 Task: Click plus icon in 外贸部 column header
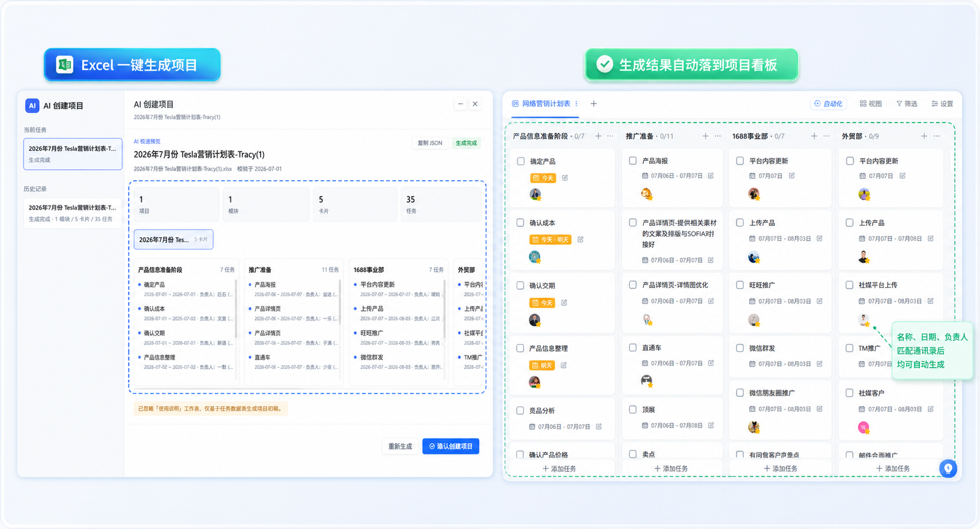[x=924, y=136]
